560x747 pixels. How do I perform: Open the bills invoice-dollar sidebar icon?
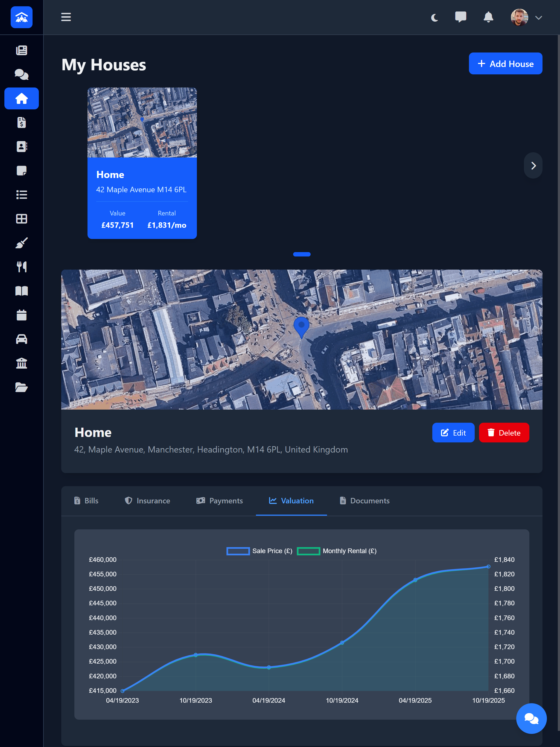tap(22, 122)
